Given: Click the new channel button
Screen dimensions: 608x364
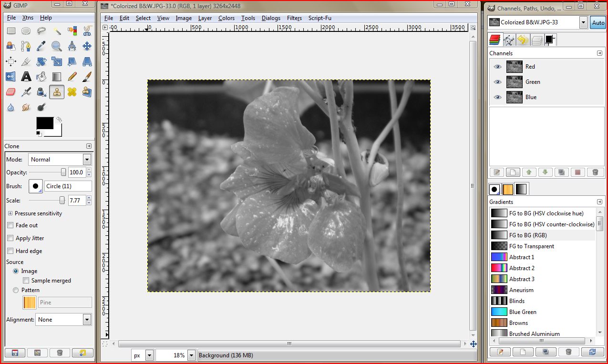Looking at the screenshot, I should click(513, 172).
